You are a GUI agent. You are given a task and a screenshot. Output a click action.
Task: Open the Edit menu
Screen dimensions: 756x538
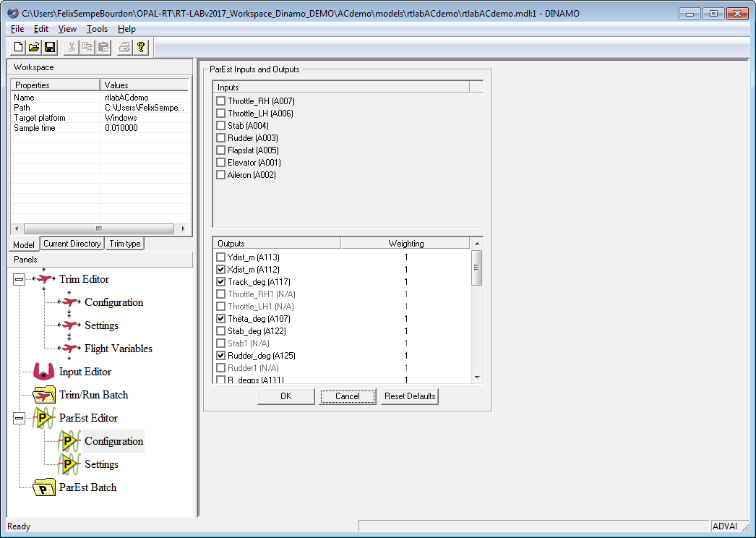tap(41, 29)
